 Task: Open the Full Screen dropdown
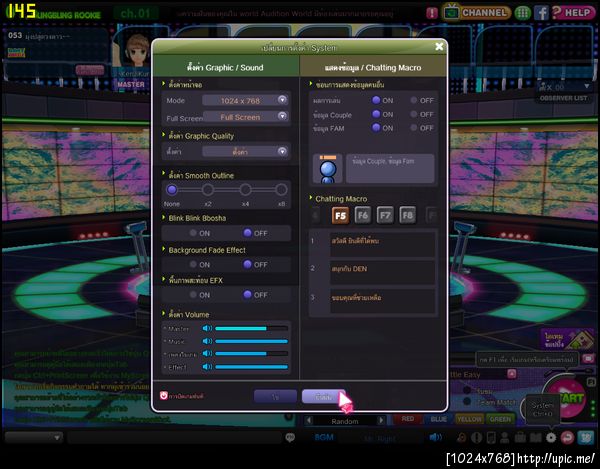point(246,117)
